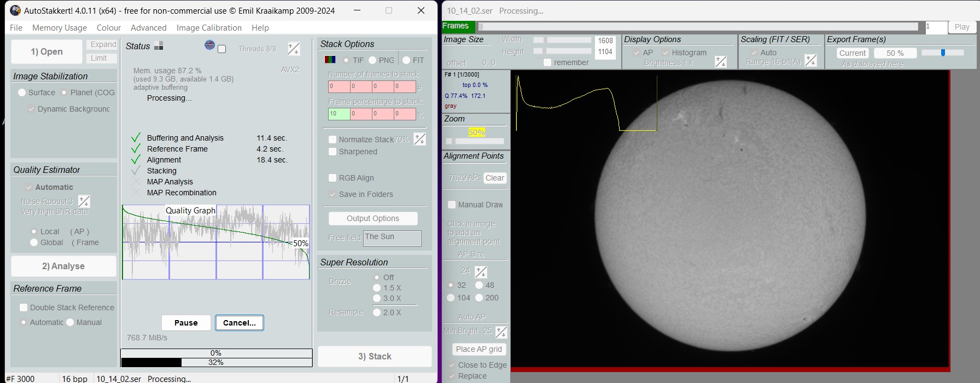Click the Threads 8/8 adjust arrows icon

[294, 49]
